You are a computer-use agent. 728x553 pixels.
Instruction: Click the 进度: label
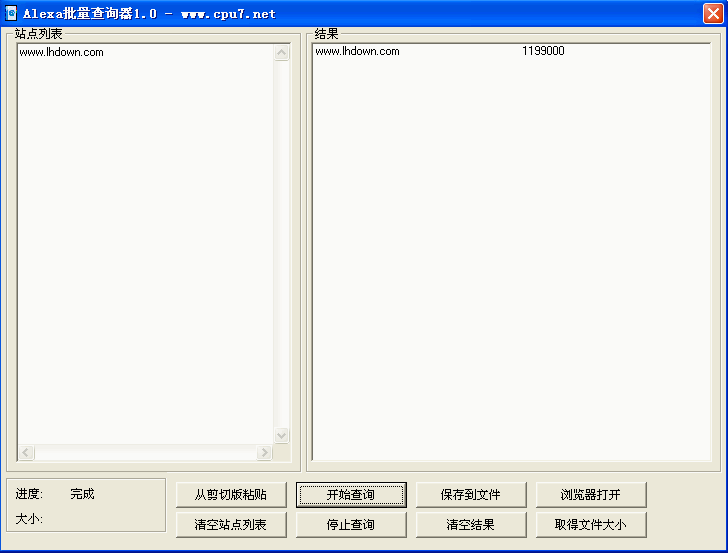tap(29, 494)
